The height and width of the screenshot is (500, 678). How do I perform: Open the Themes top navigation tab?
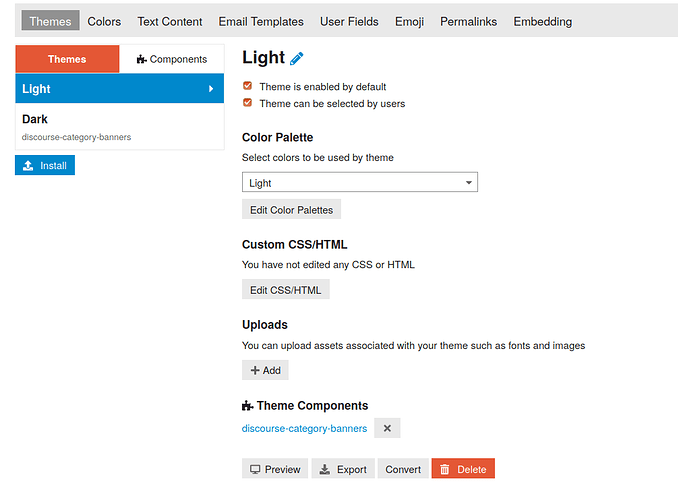tap(50, 20)
